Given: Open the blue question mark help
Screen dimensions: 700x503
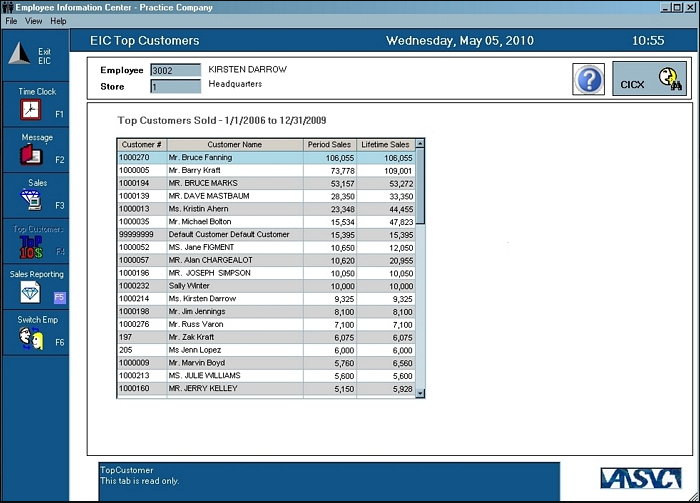Looking at the screenshot, I should tap(589, 79).
